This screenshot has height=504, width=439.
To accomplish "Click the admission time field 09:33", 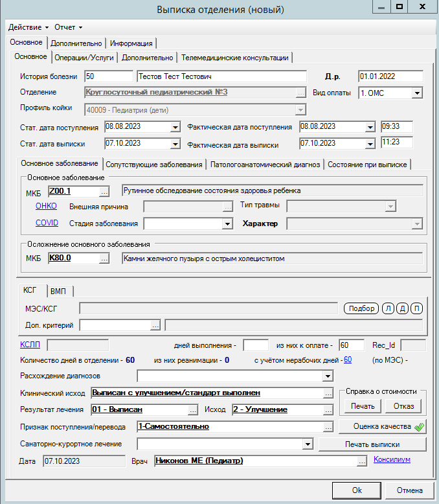I will click(x=397, y=126).
